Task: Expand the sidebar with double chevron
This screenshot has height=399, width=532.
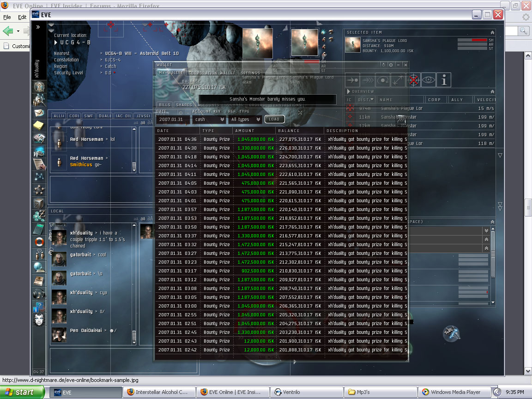Action: tap(38, 27)
